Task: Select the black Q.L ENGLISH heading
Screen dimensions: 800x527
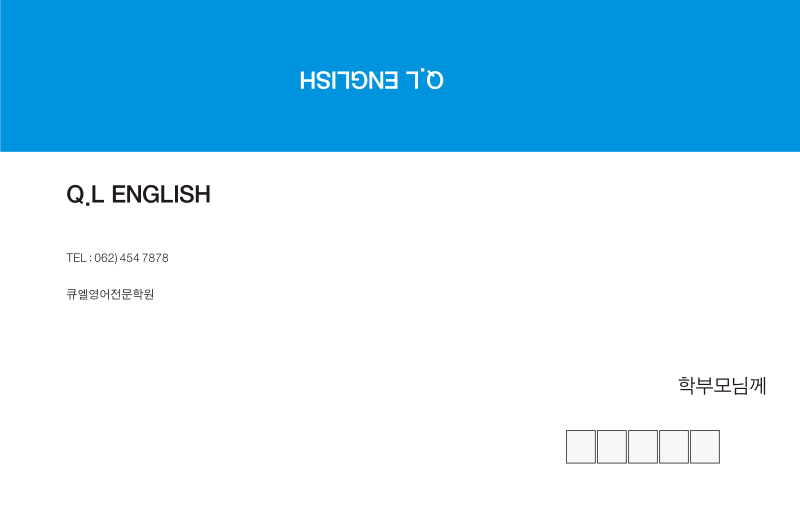Action: coord(138,195)
